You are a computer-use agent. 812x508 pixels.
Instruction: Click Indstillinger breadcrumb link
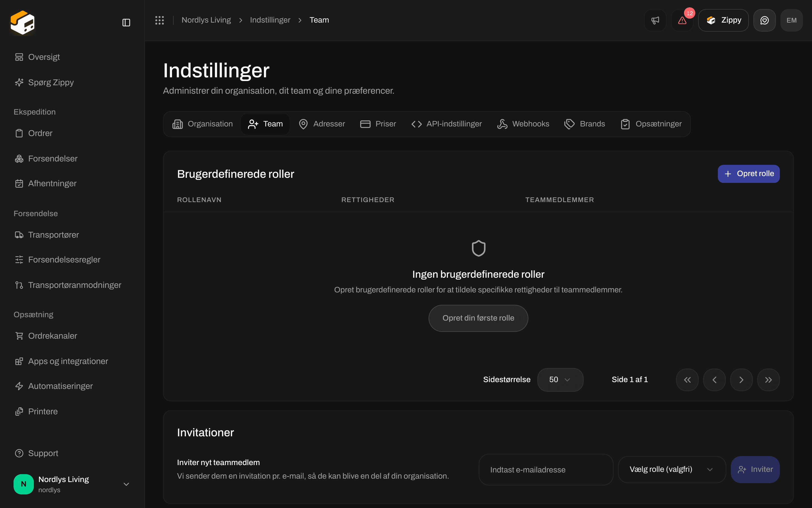pos(270,20)
